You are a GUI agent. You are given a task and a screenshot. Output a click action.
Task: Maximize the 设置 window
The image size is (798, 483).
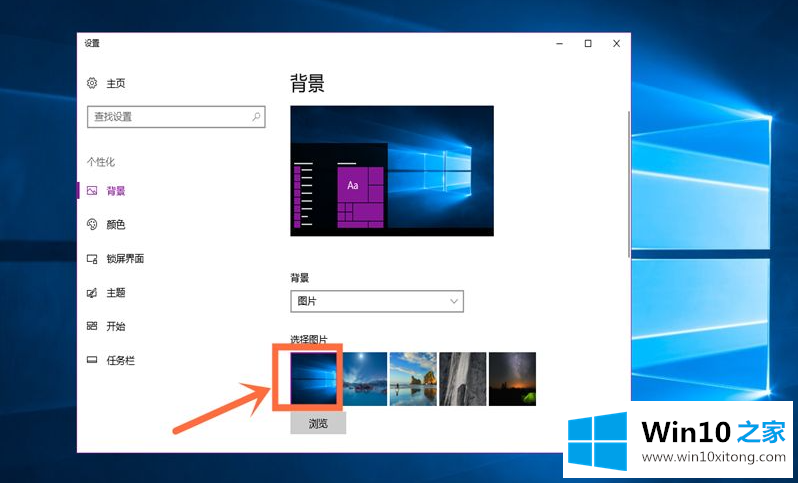[x=588, y=44]
